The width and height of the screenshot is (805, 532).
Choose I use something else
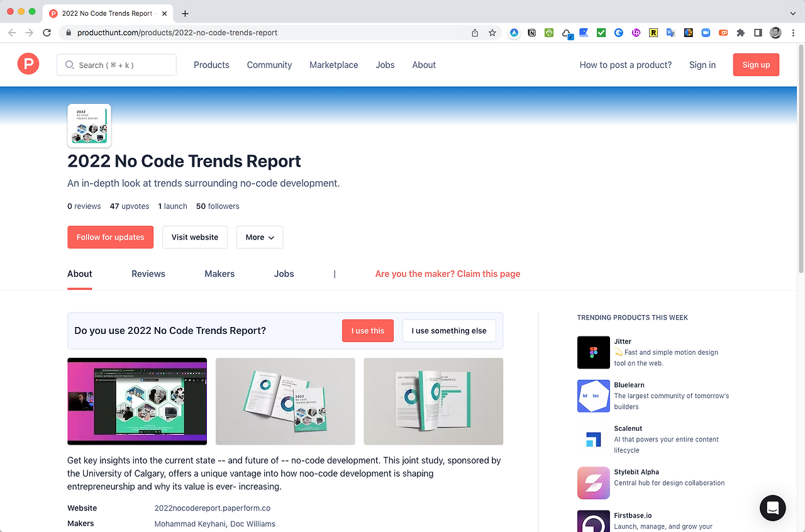click(449, 331)
